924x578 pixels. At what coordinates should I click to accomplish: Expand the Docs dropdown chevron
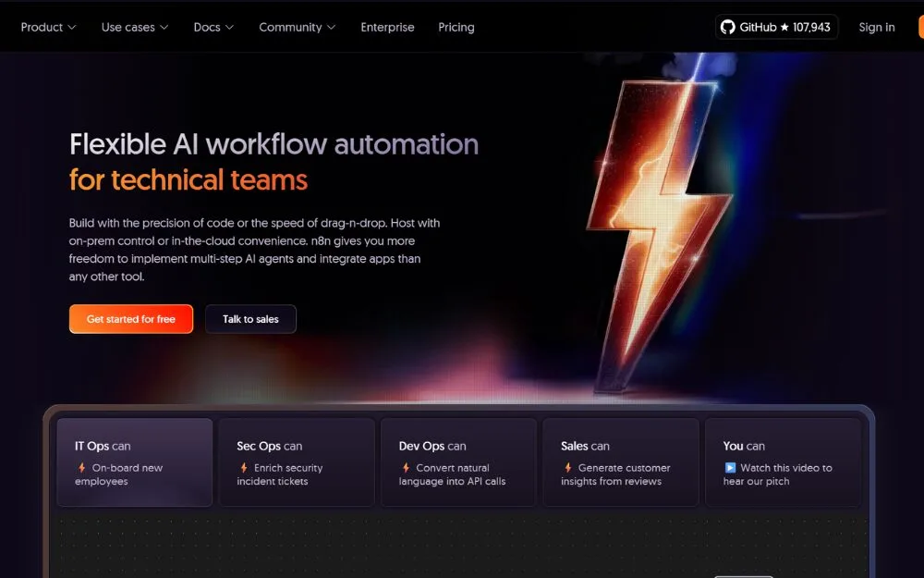coord(230,27)
